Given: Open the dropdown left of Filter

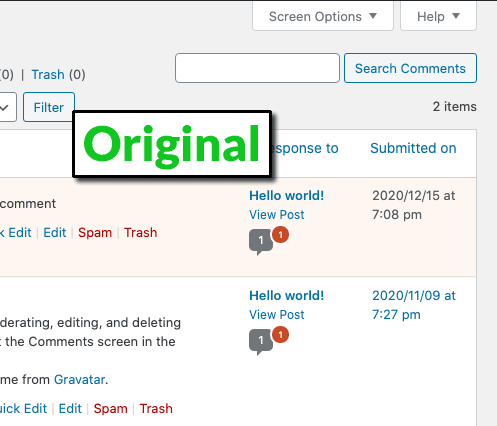Looking at the screenshot, I should 7,107.
